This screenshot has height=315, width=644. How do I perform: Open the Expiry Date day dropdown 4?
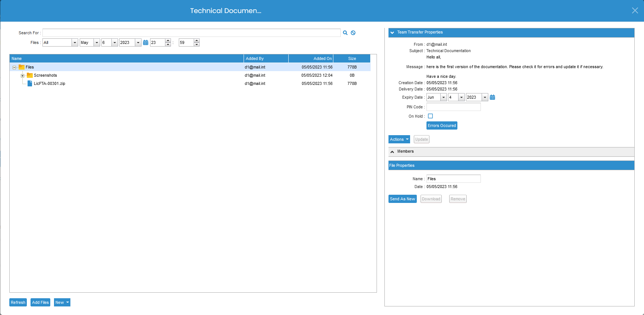point(461,97)
